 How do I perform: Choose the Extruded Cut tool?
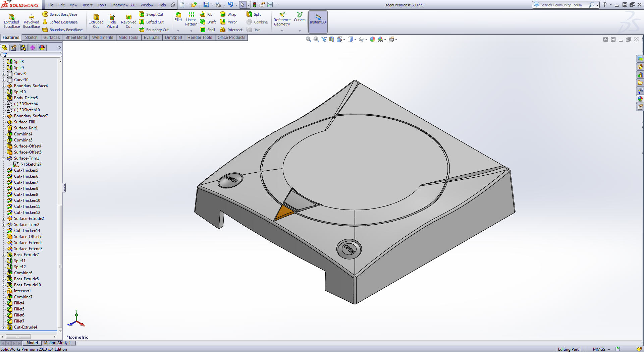[x=96, y=21]
